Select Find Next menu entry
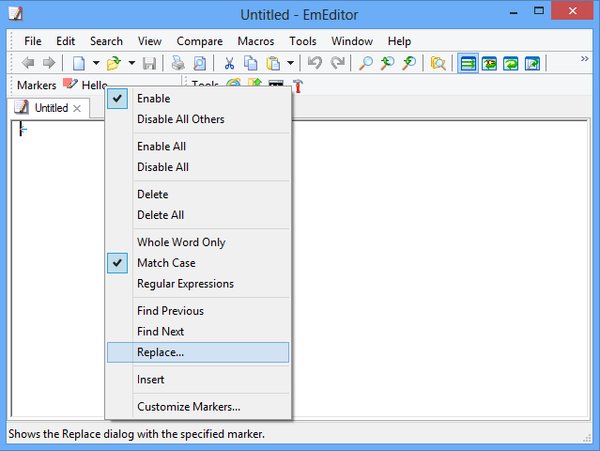Screen dimensions: 600x451 [198, 331]
